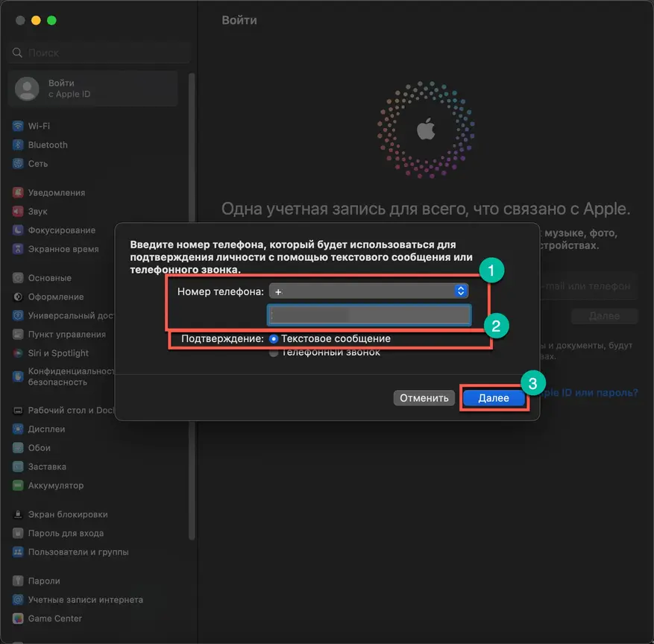Open Основные general settings icon
The height and width of the screenshot is (644, 654).
coord(18,277)
